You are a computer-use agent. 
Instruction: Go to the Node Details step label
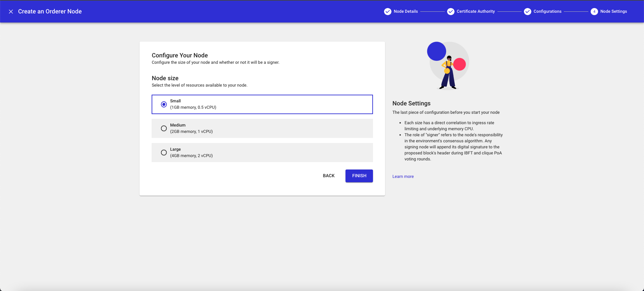(406, 11)
